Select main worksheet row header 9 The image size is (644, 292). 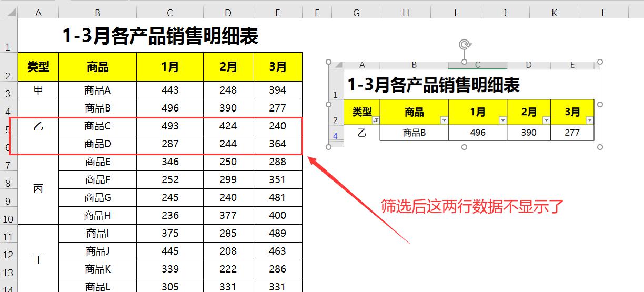click(8, 198)
